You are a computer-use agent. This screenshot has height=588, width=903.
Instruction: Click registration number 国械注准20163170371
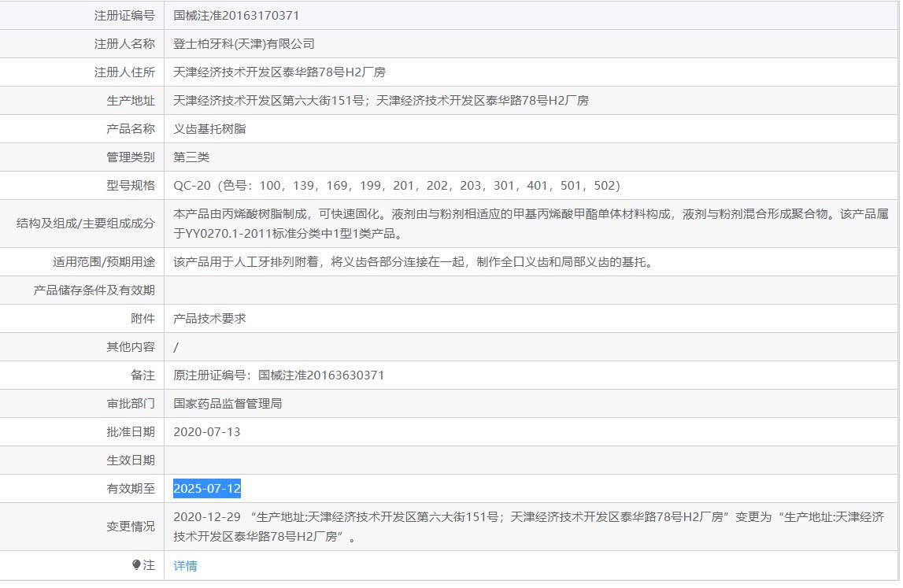coord(236,16)
